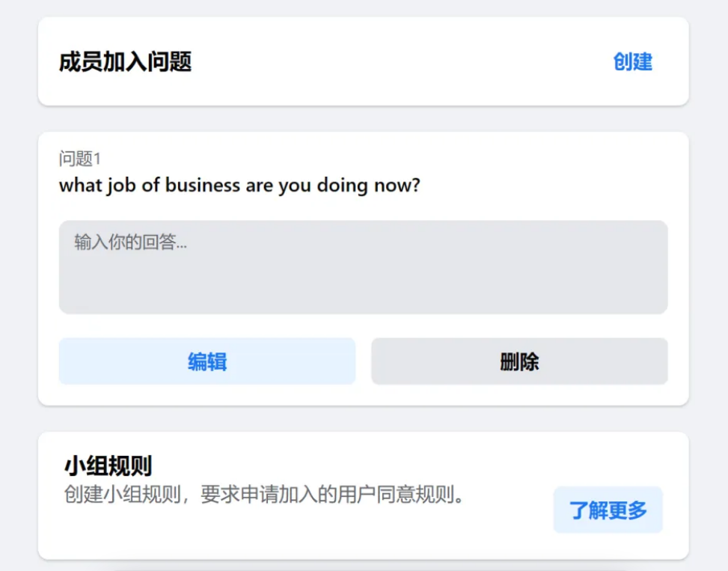Viewport: 728px width, 571px height.
Task: Delete the question with the 删除 button
Action: pyautogui.click(x=519, y=361)
